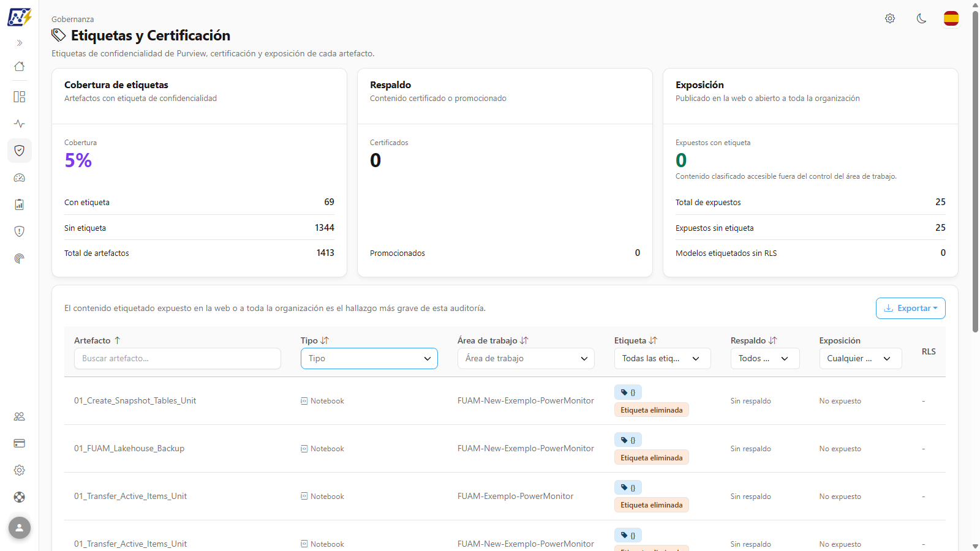Open the activity pulse icon in sidebar
The image size is (980, 551).
coord(20,124)
